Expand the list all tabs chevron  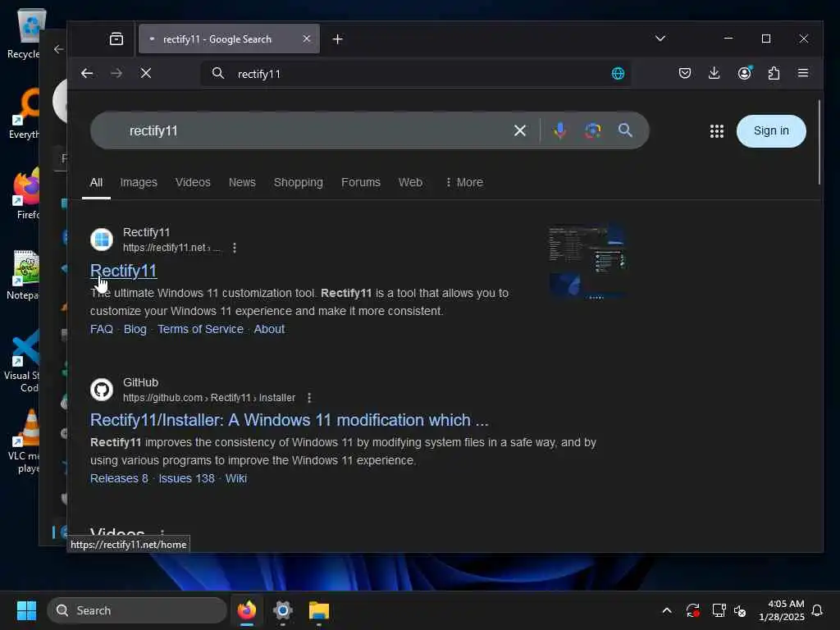[660, 39]
